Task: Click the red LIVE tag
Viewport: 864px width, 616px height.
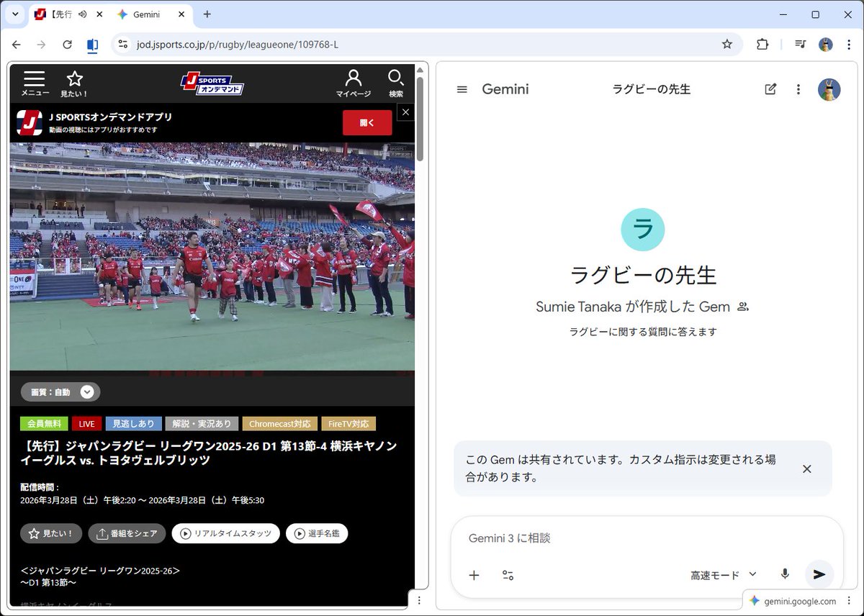Action: [86, 424]
